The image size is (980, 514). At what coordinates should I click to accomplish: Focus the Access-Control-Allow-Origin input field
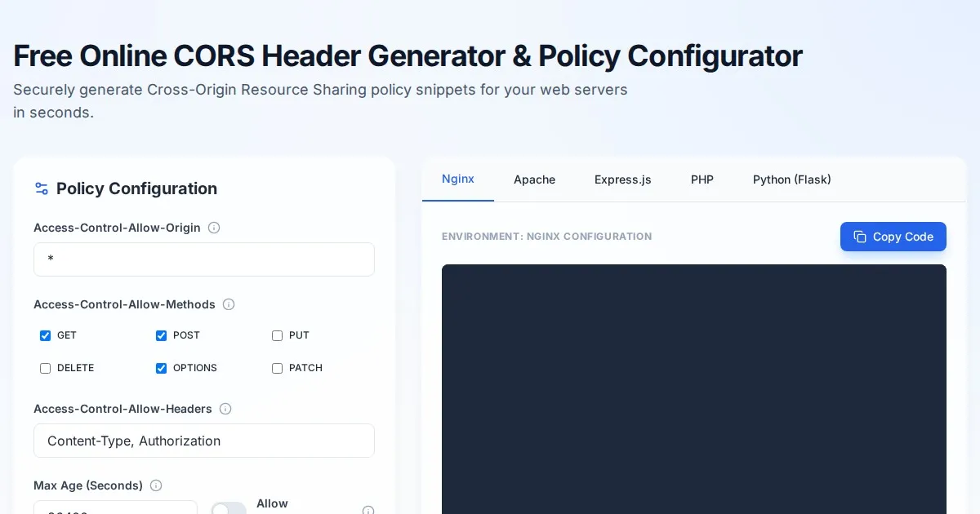pyautogui.click(x=204, y=259)
